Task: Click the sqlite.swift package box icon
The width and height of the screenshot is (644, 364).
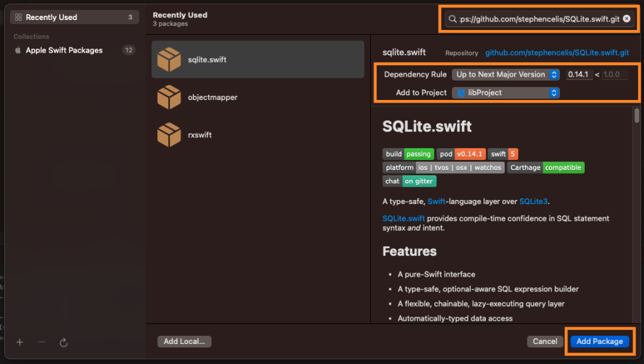Action: click(x=169, y=59)
